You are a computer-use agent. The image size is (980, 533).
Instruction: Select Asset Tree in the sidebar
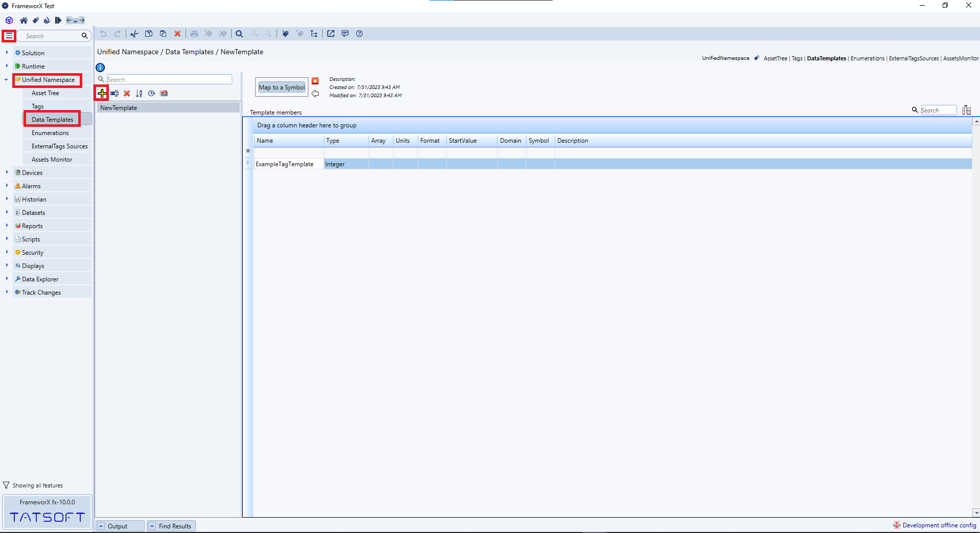pyautogui.click(x=45, y=93)
